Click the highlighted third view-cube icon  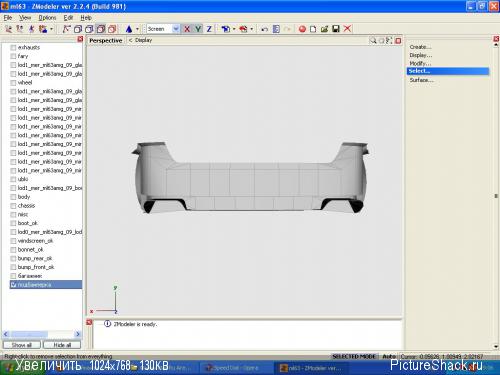(101, 29)
